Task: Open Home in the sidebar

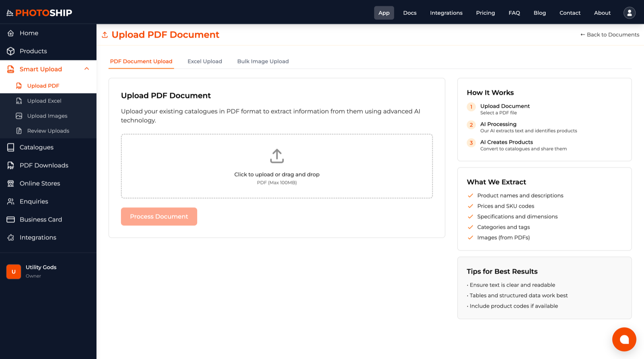Action: (x=48, y=33)
